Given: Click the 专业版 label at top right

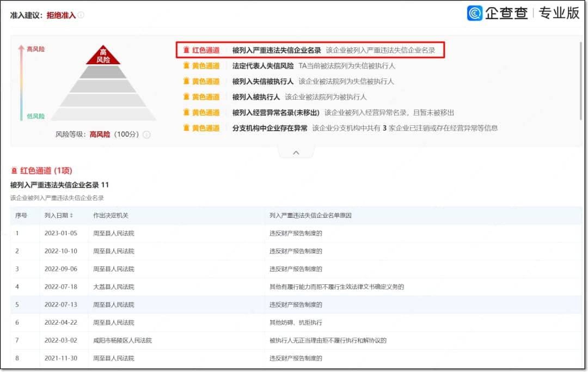Looking at the screenshot, I should click(559, 13).
